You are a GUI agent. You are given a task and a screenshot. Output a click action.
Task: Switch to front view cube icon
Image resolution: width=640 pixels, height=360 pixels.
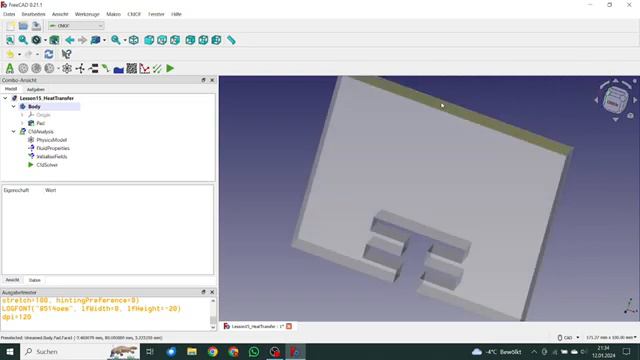[x=149, y=40]
